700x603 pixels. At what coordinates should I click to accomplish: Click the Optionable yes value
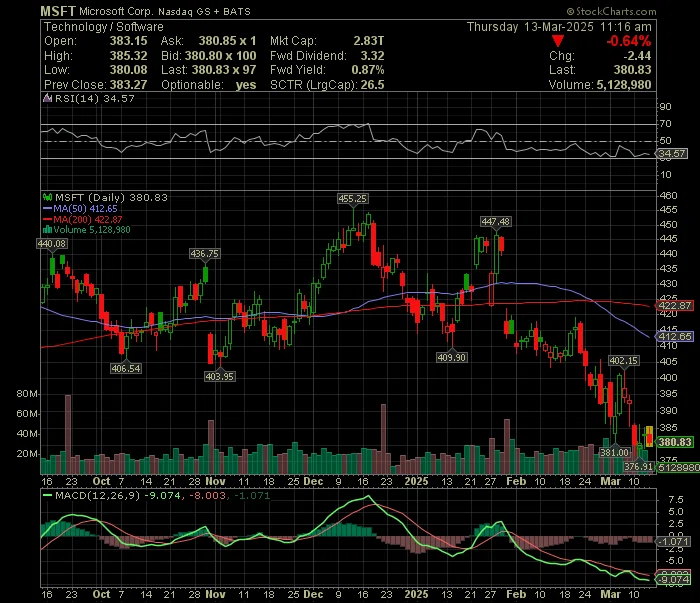246,84
